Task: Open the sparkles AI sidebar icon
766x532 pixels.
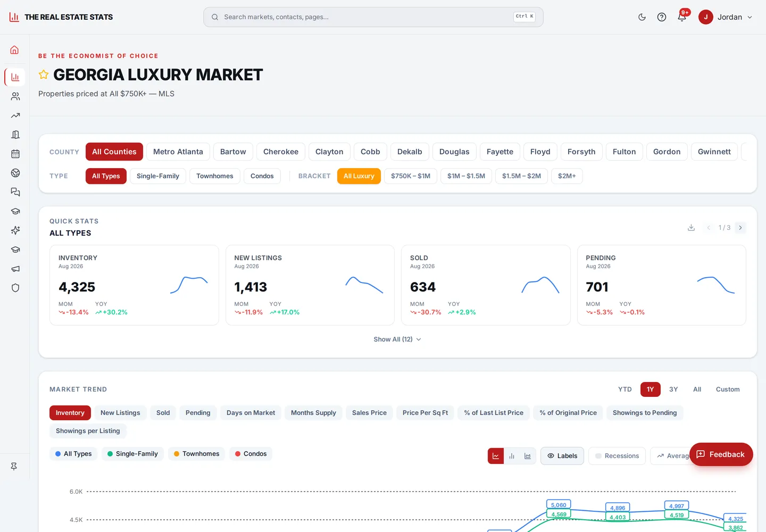Action: click(x=15, y=230)
